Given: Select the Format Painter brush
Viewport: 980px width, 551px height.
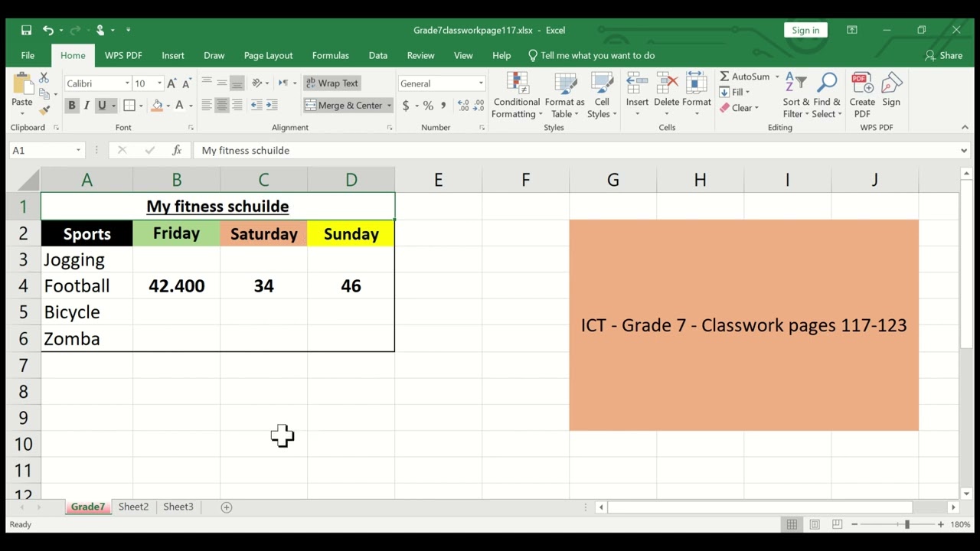Looking at the screenshot, I should 44,110.
